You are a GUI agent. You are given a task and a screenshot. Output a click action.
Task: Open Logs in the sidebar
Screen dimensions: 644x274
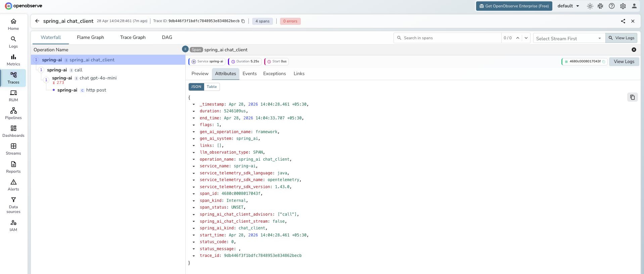(13, 42)
